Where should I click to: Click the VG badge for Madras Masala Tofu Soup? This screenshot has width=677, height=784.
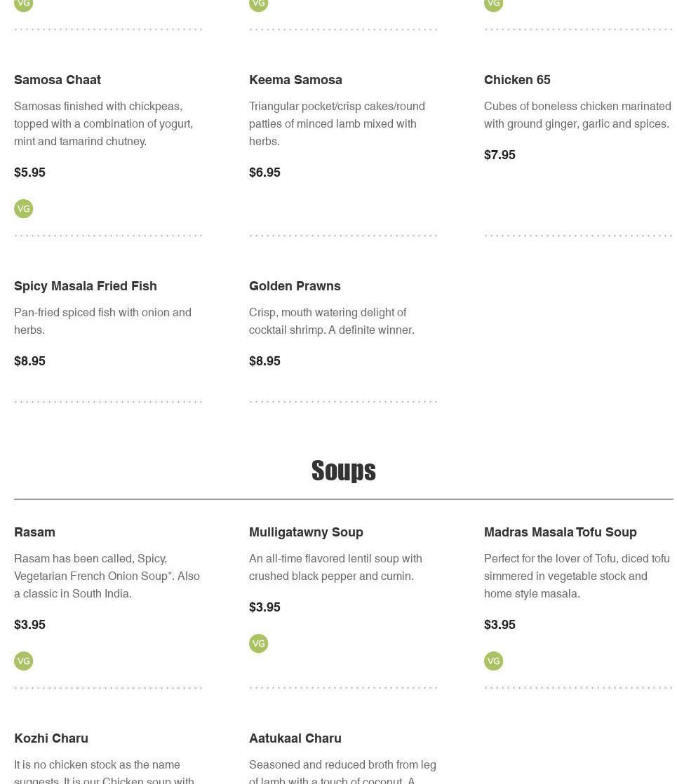(494, 661)
